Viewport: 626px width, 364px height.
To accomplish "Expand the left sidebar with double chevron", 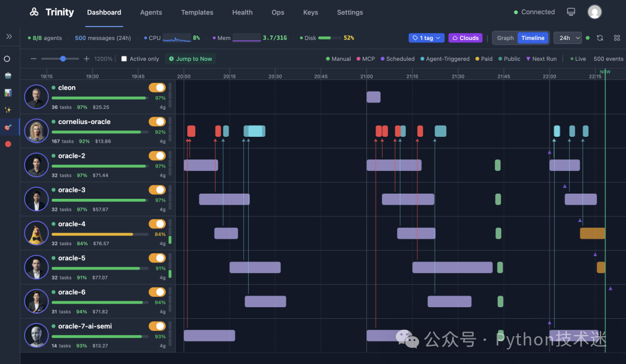I will (x=9, y=37).
